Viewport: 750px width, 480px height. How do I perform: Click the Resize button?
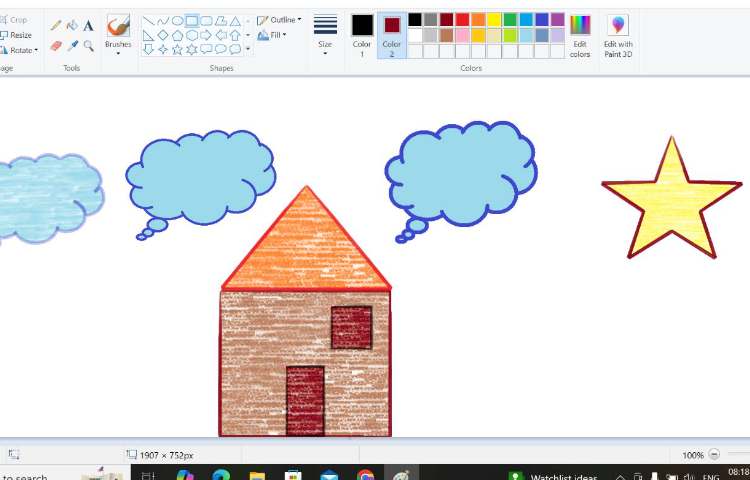click(x=18, y=35)
